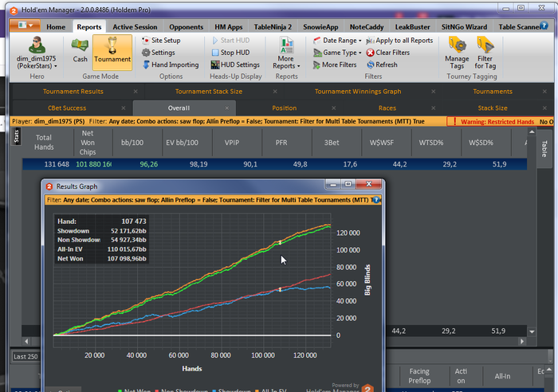Select Tournament game mode

(112, 52)
